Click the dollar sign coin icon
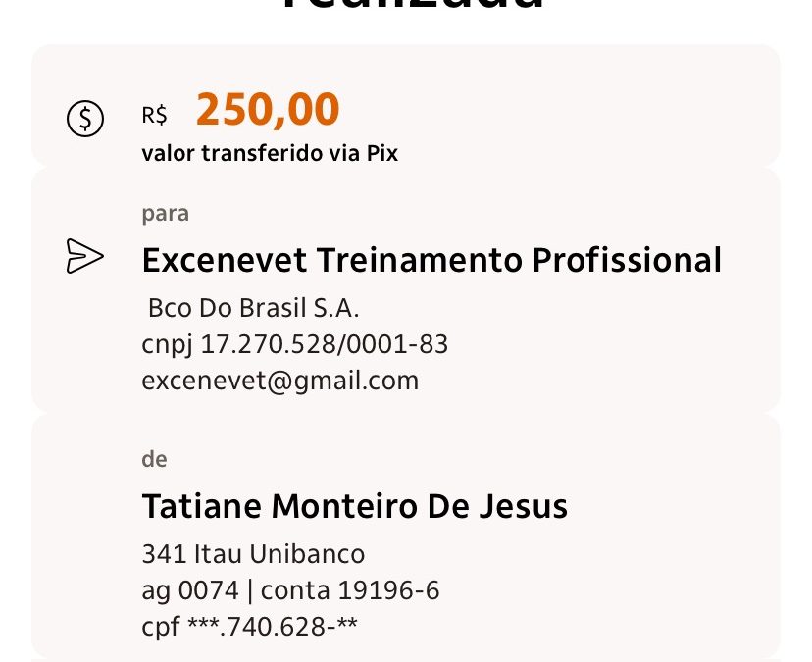The width and height of the screenshot is (812, 662). coord(85,119)
